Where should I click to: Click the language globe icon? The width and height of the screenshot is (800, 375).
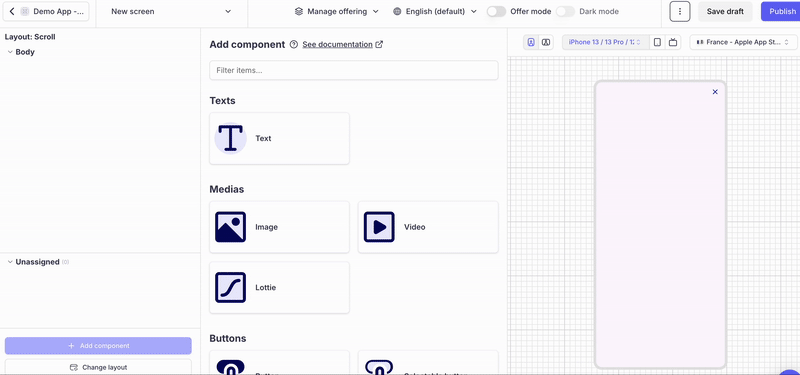pyautogui.click(x=397, y=11)
